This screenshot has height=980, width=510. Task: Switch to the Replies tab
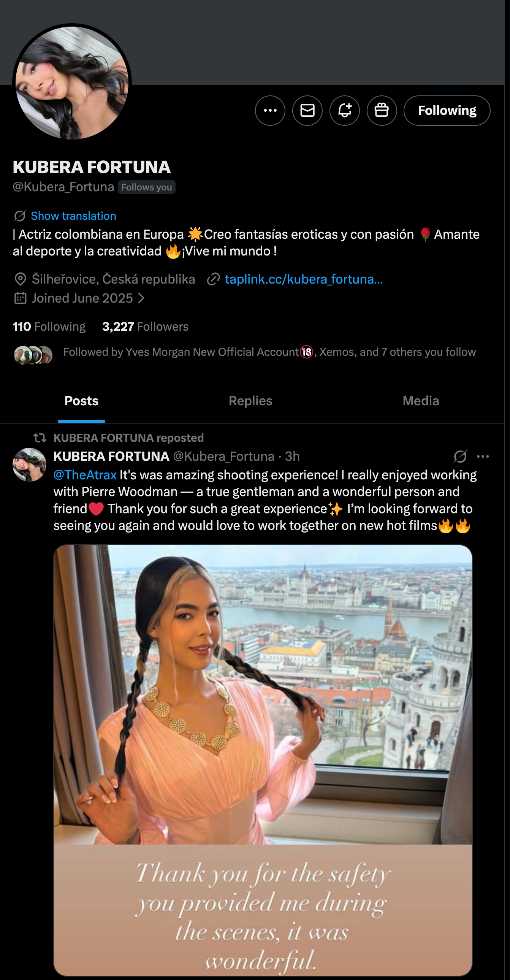pos(250,401)
